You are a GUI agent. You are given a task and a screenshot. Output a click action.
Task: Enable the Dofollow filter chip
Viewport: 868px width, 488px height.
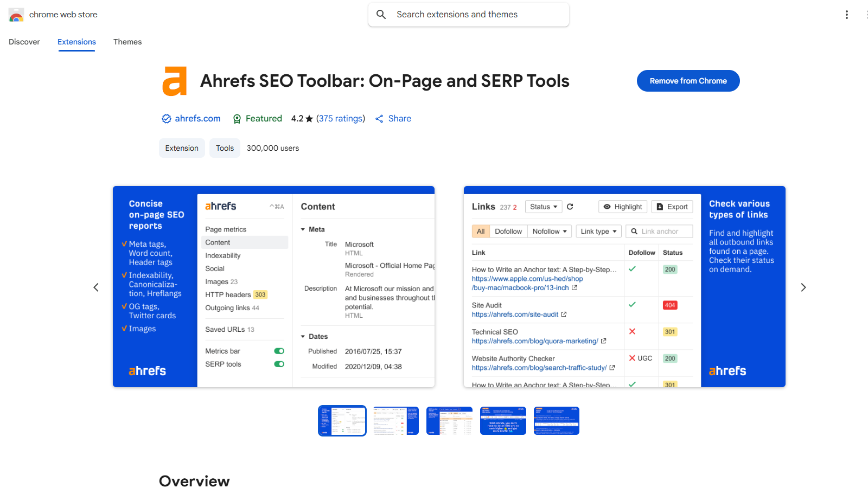point(508,231)
